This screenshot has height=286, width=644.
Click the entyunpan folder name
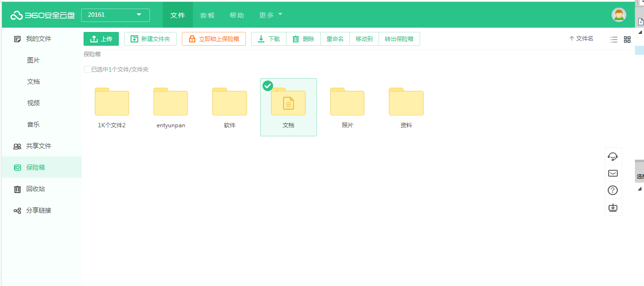point(171,125)
